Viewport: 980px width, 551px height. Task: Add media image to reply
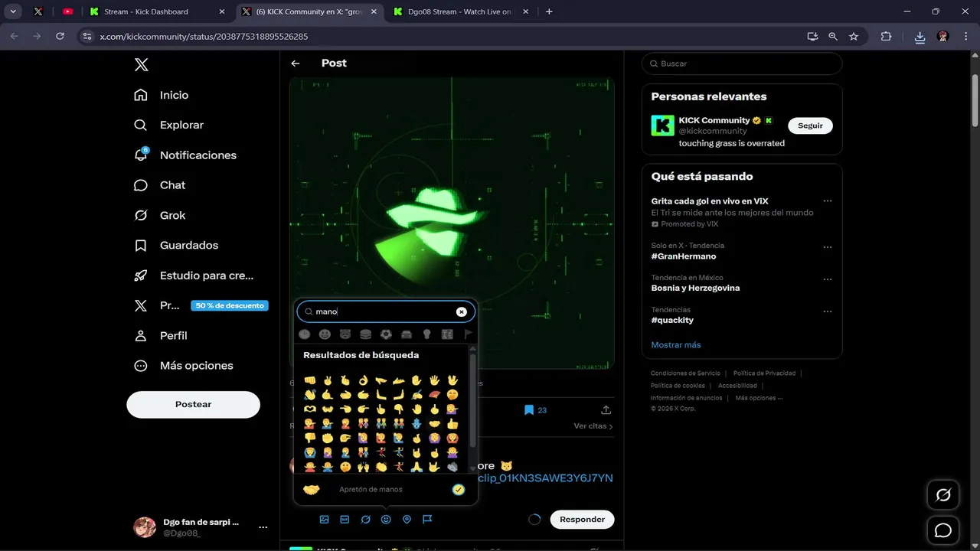tap(324, 519)
